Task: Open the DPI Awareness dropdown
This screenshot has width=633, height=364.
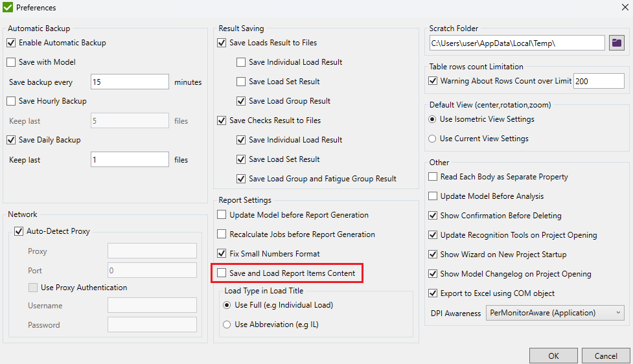Action: click(555, 313)
